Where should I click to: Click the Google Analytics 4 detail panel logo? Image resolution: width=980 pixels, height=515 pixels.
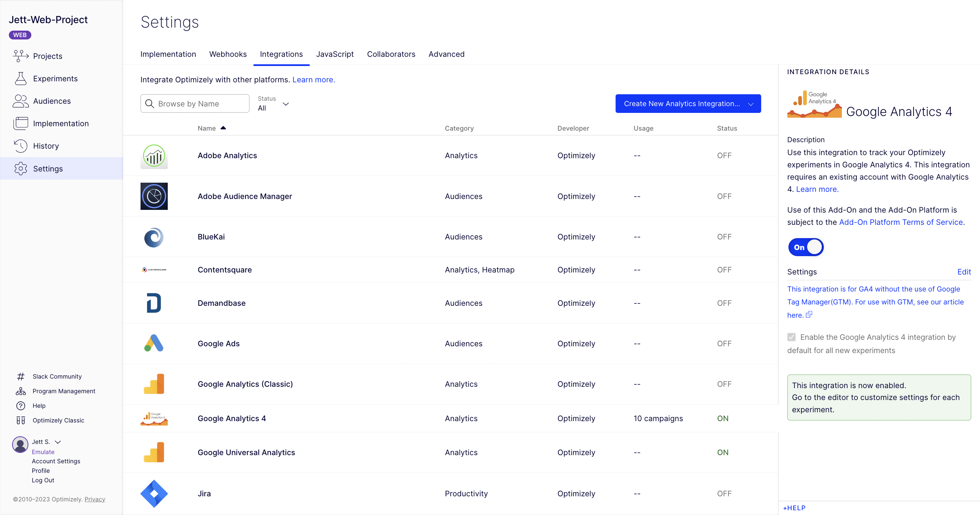(814, 103)
